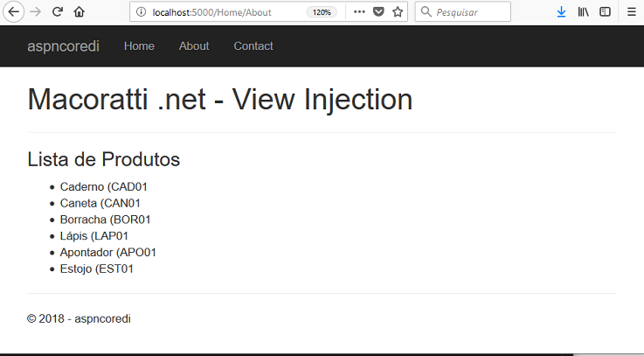Save page to Pocket icon
644x356 pixels.
[x=378, y=12]
